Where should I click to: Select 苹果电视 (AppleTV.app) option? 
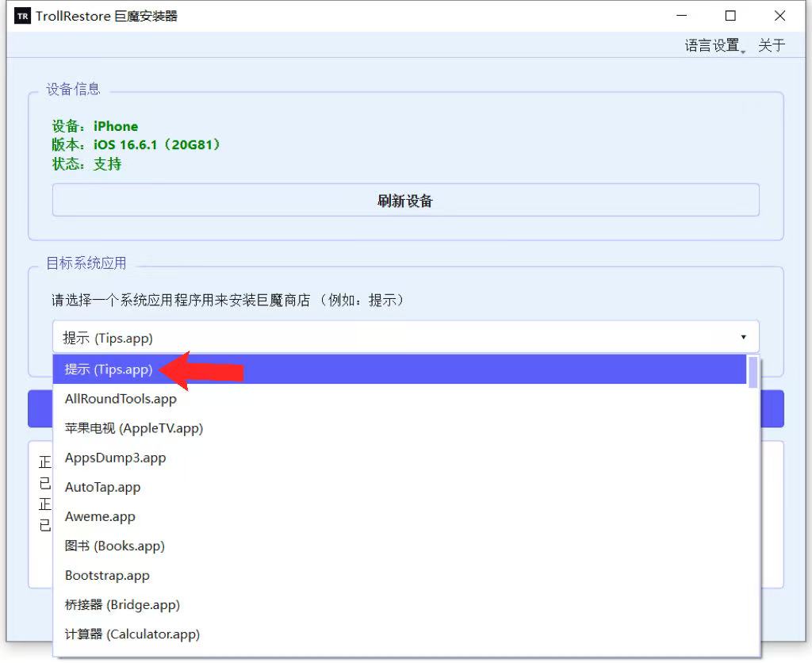tap(400, 428)
